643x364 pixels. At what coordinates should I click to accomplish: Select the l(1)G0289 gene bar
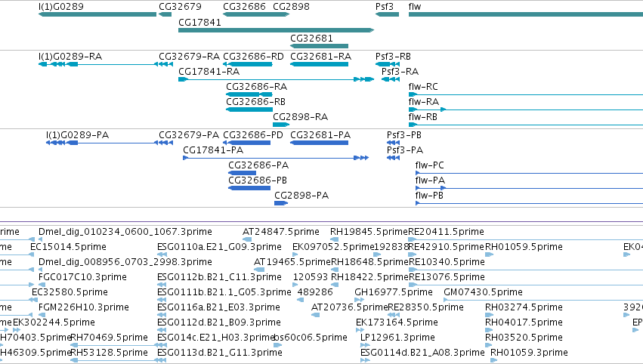(97, 14)
